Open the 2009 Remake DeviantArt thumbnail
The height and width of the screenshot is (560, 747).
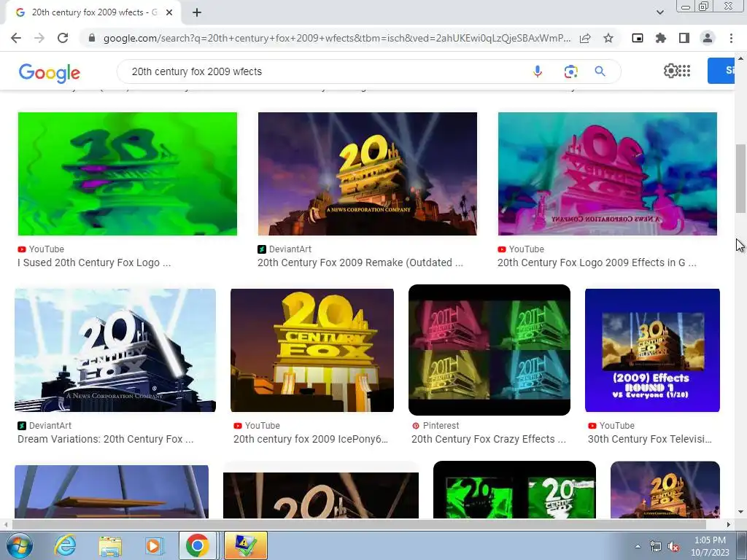(368, 174)
